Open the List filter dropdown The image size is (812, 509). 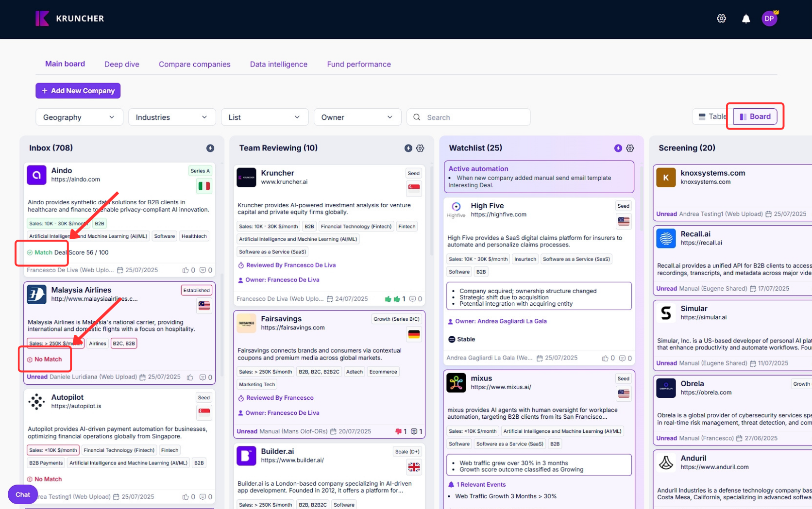(264, 117)
